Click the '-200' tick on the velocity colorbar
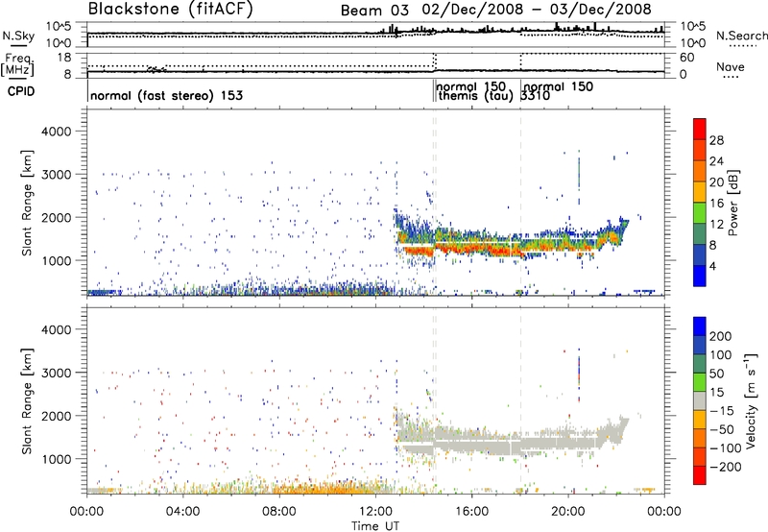Viewport: 768px width, 532px height. point(726,467)
